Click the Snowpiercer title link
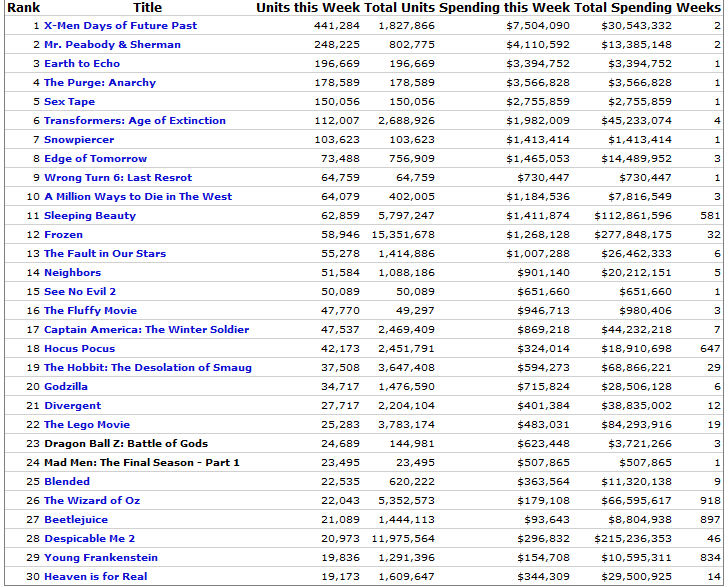This screenshot has width=727, height=588. [79, 140]
